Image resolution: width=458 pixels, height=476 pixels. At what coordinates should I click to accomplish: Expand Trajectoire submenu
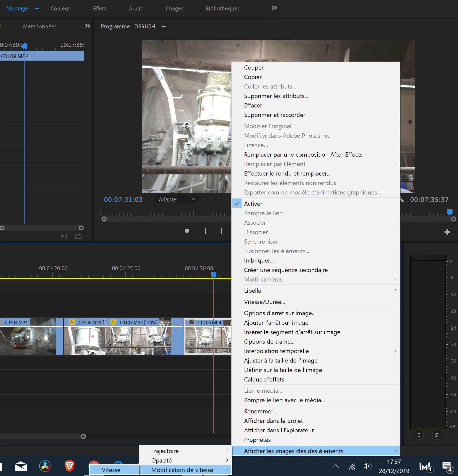click(x=185, y=451)
